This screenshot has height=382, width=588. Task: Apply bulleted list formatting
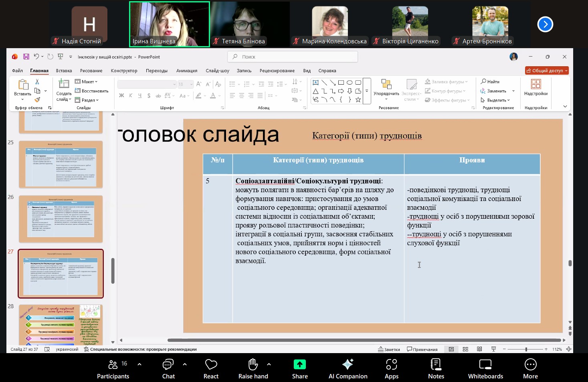coord(233,84)
